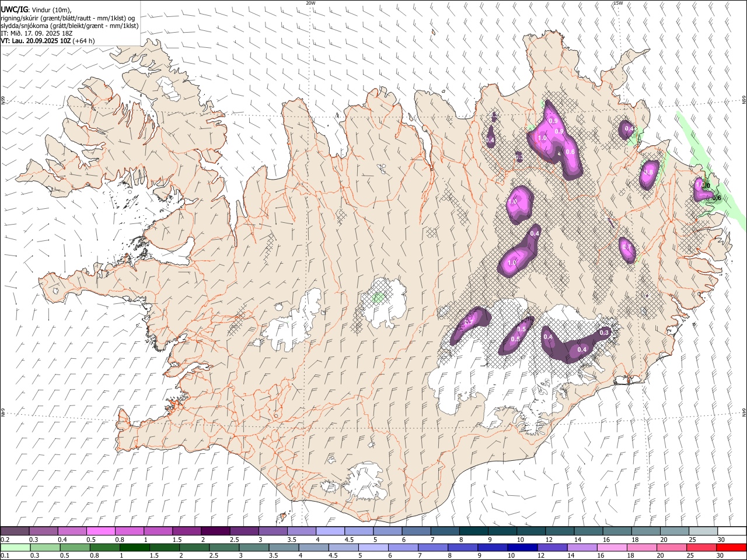This screenshot has height=560, width=747.
Task: Select the line starting with slydda/snjókoma
Action: 69,26
